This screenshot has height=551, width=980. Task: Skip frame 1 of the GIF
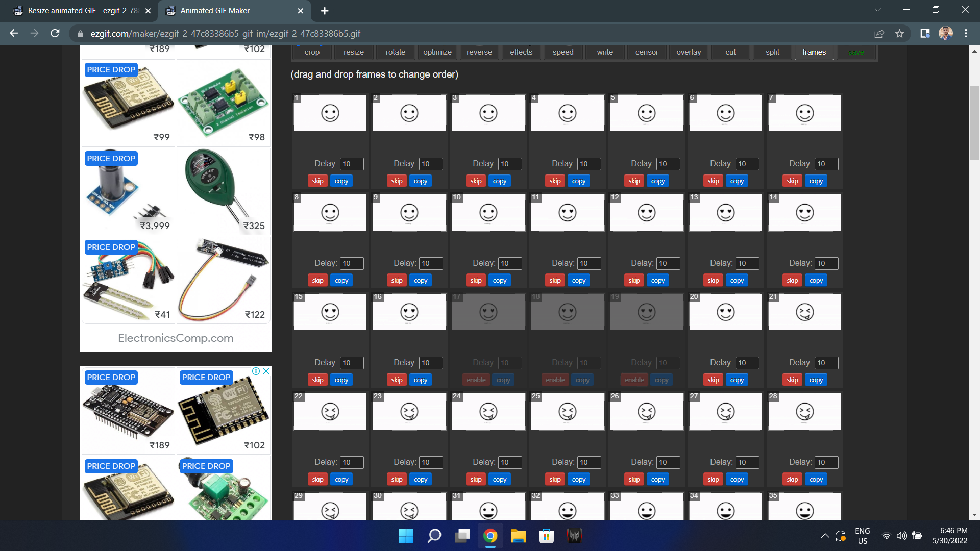pyautogui.click(x=317, y=181)
